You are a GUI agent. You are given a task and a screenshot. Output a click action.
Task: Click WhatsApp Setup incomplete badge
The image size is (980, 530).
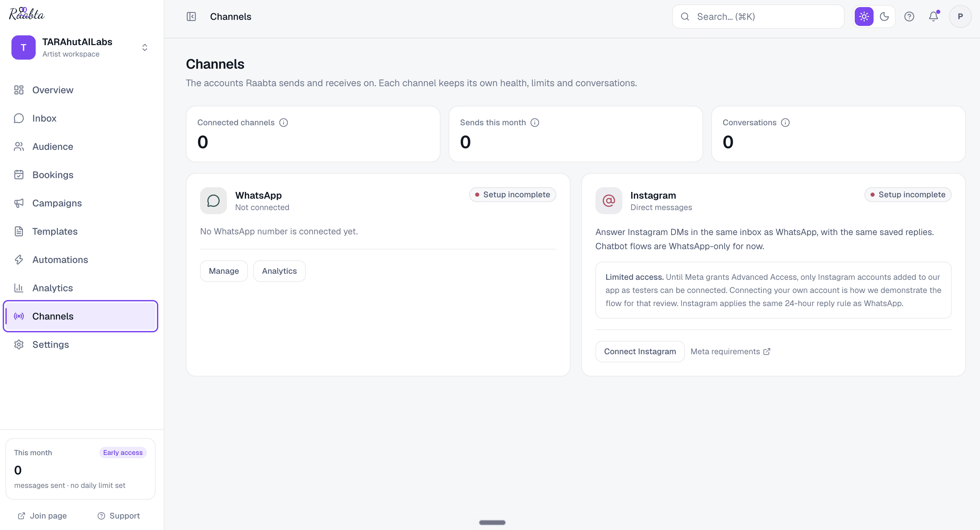(513, 195)
